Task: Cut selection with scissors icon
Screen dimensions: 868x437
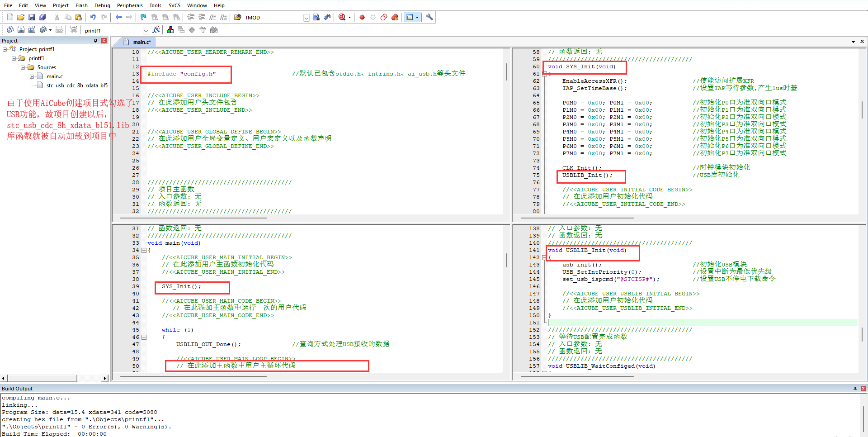Action: tap(57, 17)
